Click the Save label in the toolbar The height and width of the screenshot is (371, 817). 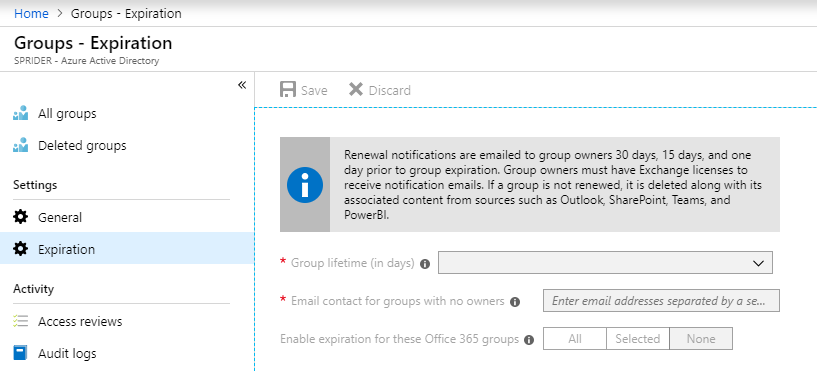(x=314, y=90)
